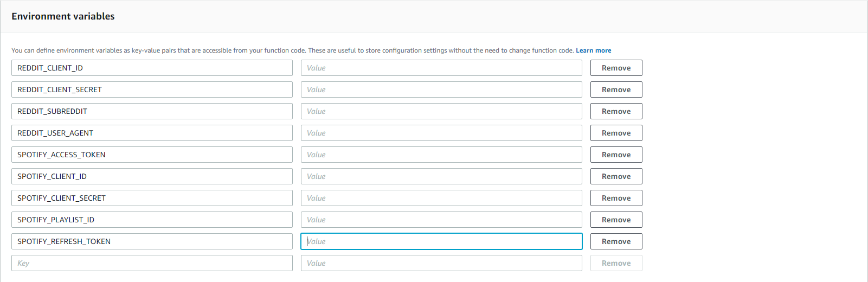Screen dimensions: 868x282
Task: Focus the value field for REDDIT_CLIENT_SECRET
Action: point(441,89)
